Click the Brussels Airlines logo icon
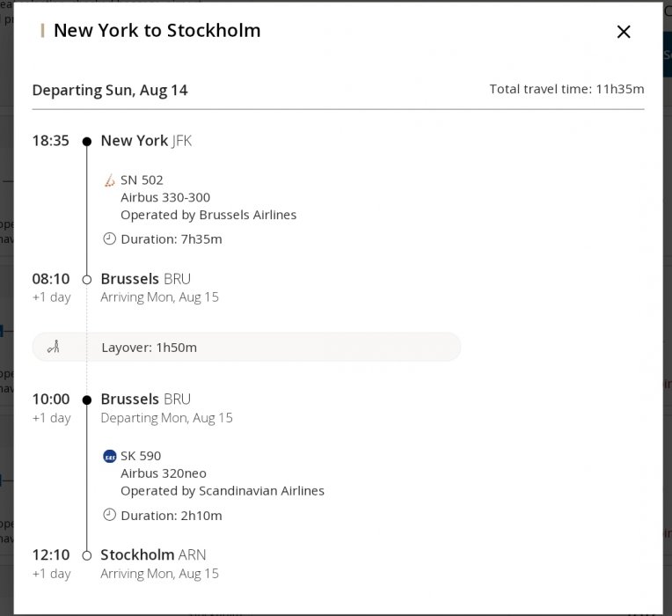Image resolution: width=672 pixels, height=616 pixels. [109, 180]
